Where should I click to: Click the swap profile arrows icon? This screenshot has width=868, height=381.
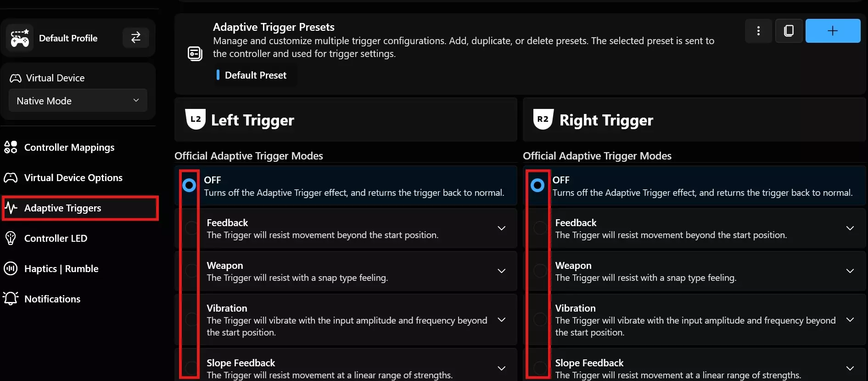click(x=135, y=38)
